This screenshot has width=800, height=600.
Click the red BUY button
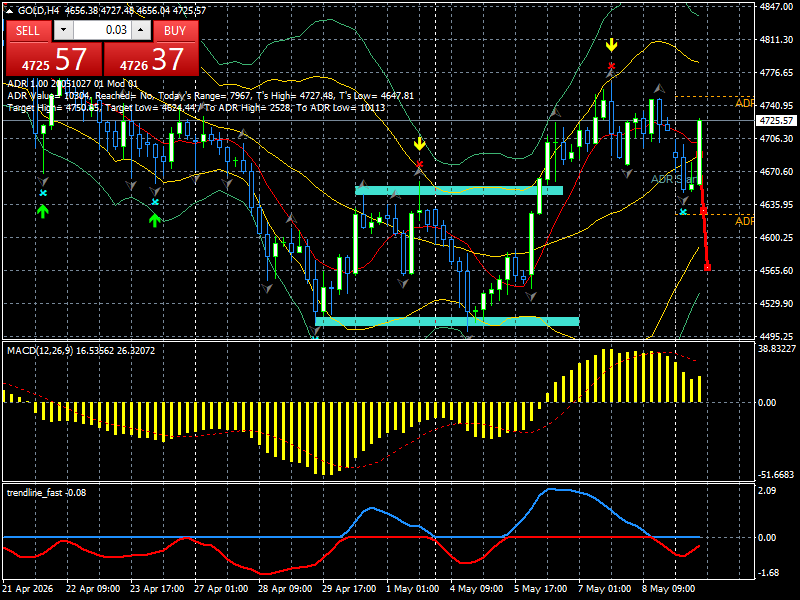(x=175, y=31)
